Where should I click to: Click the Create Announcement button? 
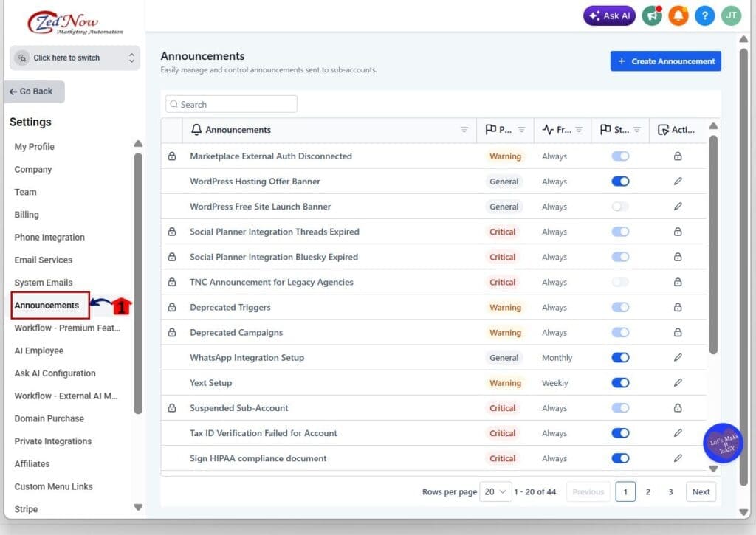665,61
